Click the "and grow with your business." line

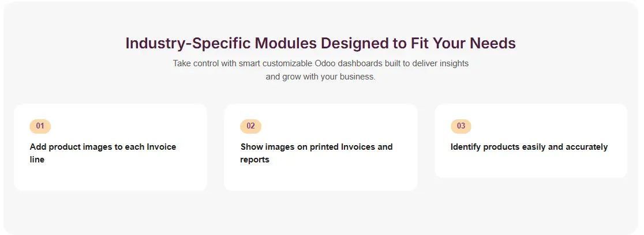coord(320,77)
